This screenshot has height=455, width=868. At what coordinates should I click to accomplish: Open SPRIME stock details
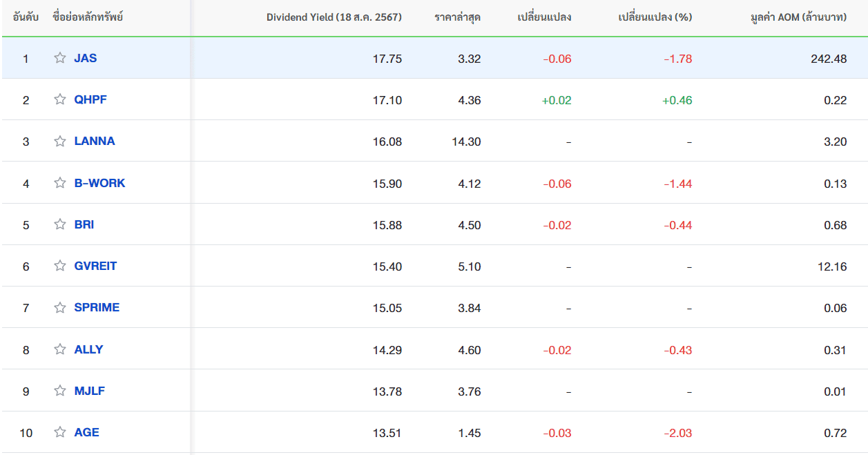click(x=97, y=307)
